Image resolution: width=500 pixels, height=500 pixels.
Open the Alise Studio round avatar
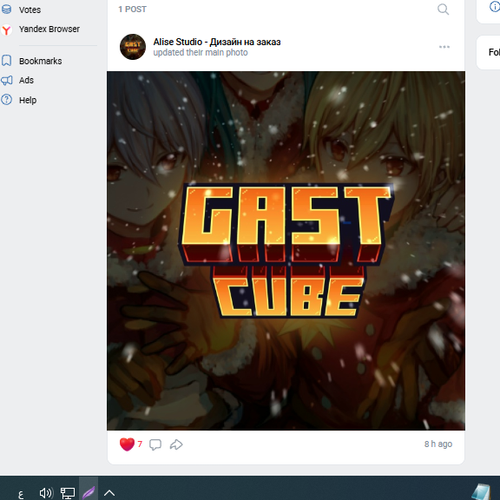(133, 47)
